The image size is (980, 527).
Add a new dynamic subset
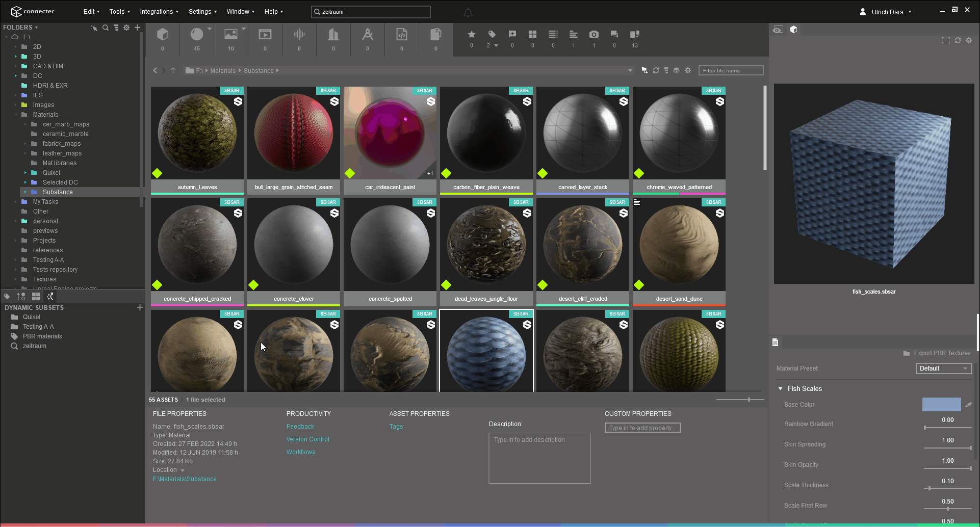click(140, 307)
